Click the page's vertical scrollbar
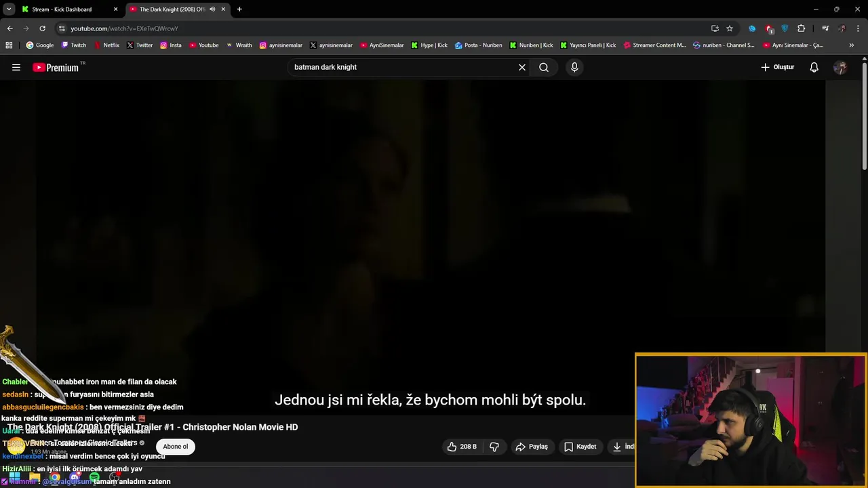The image size is (868, 488). coord(865,115)
